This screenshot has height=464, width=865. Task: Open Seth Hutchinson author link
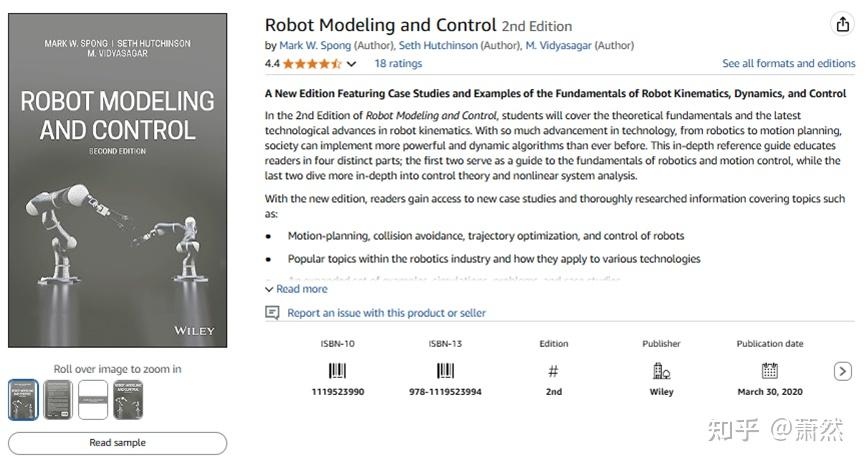coord(438,46)
